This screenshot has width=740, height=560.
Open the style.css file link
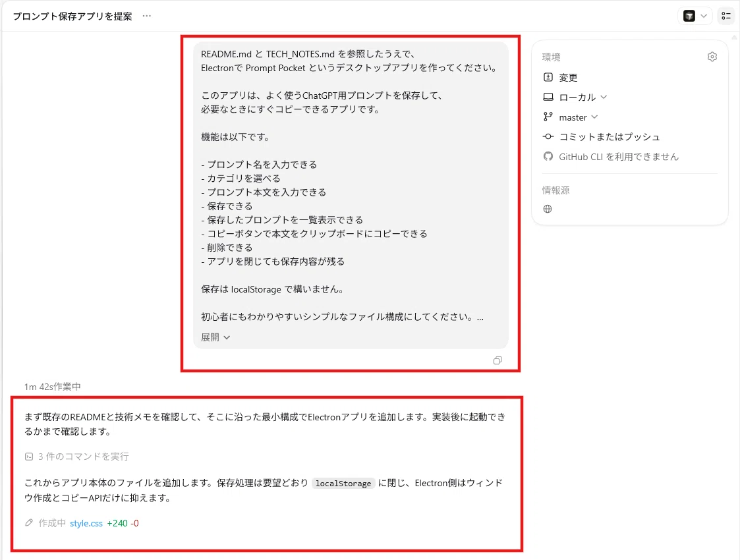(86, 523)
